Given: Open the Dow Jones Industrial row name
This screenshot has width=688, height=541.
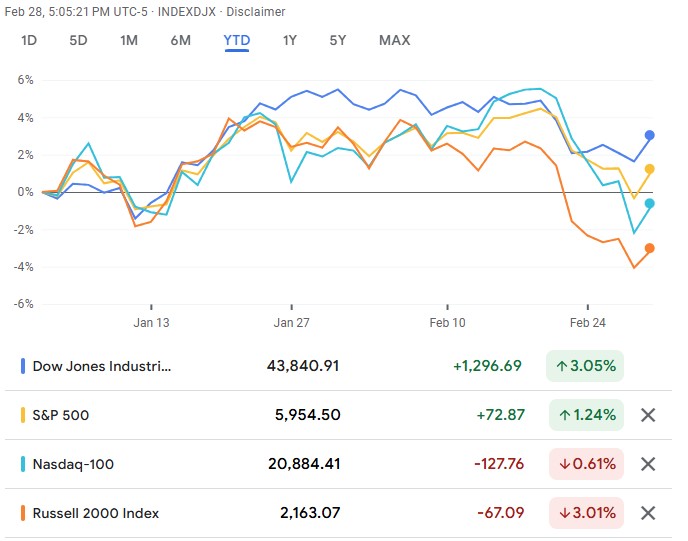Looking at the screenshot, I should click(x=102, y=366).
